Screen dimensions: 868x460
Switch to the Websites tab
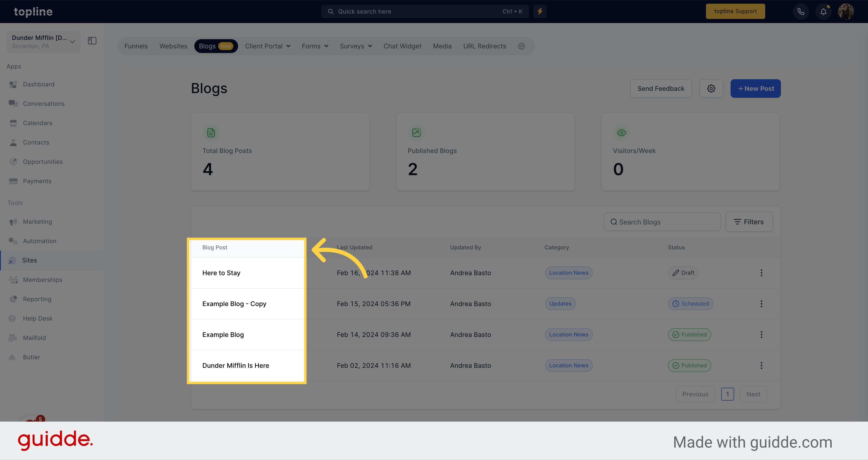pos(173,46)
